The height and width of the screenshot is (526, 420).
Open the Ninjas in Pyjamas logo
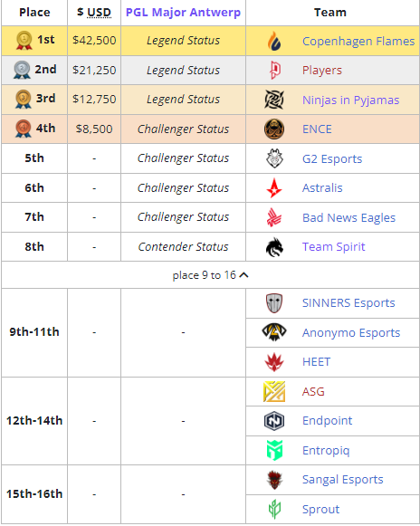point(274,100)
